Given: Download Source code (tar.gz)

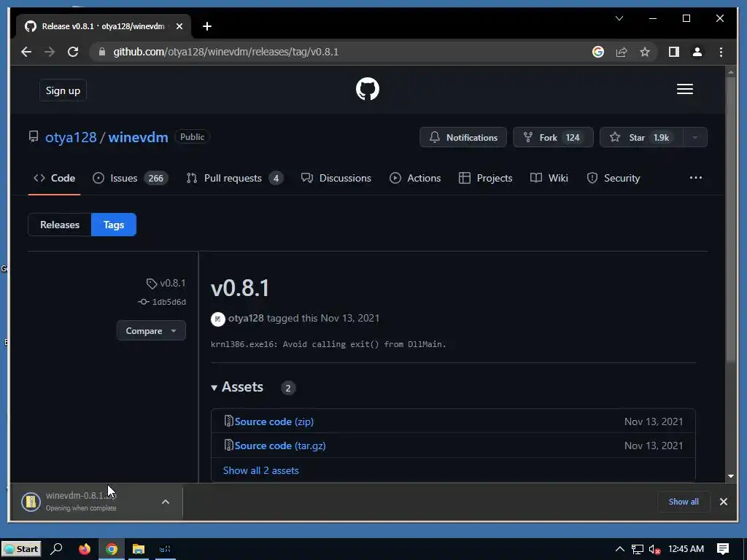Looking at the screenshot, I should 280,446.
